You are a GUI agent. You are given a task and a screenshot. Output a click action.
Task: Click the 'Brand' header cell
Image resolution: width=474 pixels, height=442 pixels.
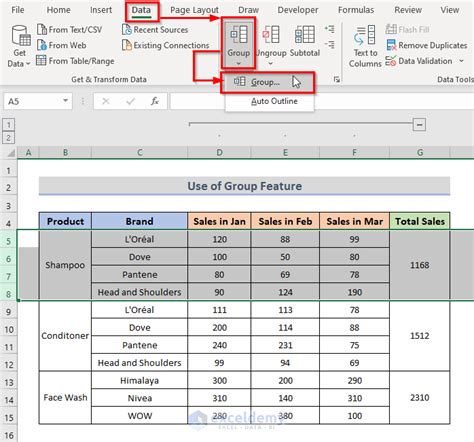139,221
